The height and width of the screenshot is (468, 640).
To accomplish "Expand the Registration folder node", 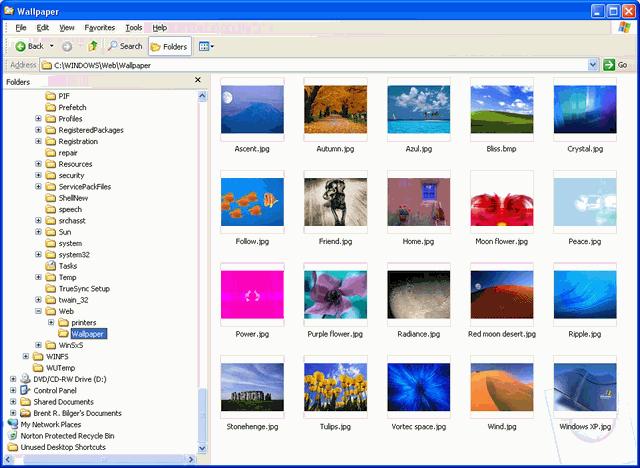I will [x=38, y=141].
